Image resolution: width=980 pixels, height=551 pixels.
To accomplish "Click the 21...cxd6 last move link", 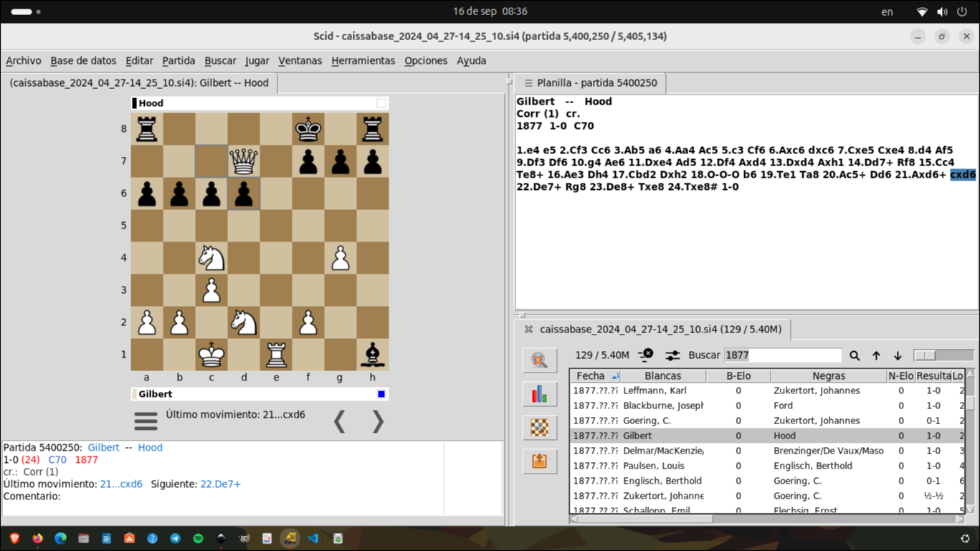I will (121, 484).
